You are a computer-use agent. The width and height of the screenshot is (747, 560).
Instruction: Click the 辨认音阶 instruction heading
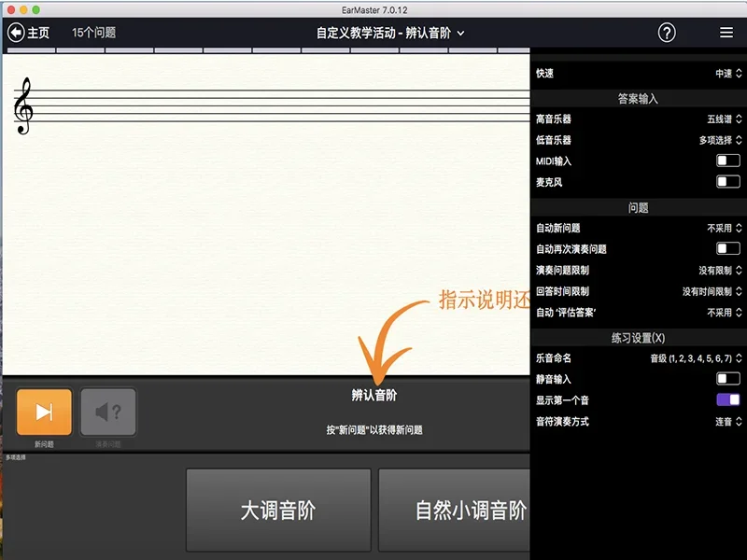[x=374, y=395]
